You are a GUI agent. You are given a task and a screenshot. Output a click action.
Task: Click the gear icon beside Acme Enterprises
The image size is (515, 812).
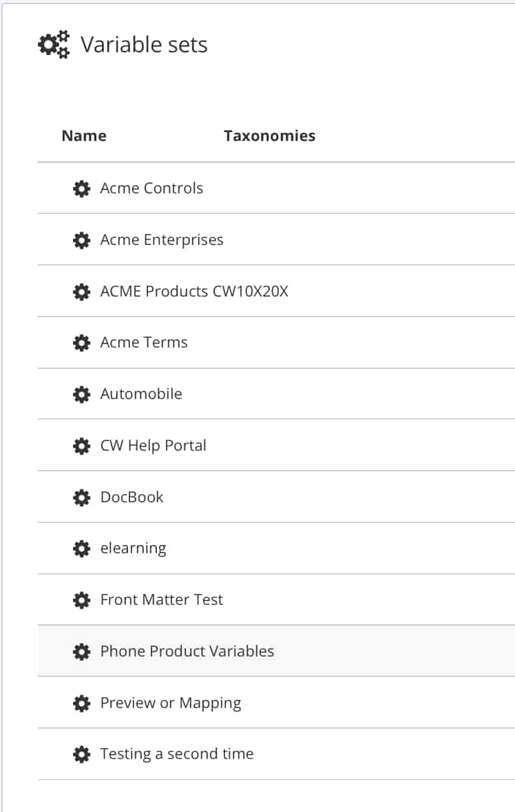coord(82,239)
